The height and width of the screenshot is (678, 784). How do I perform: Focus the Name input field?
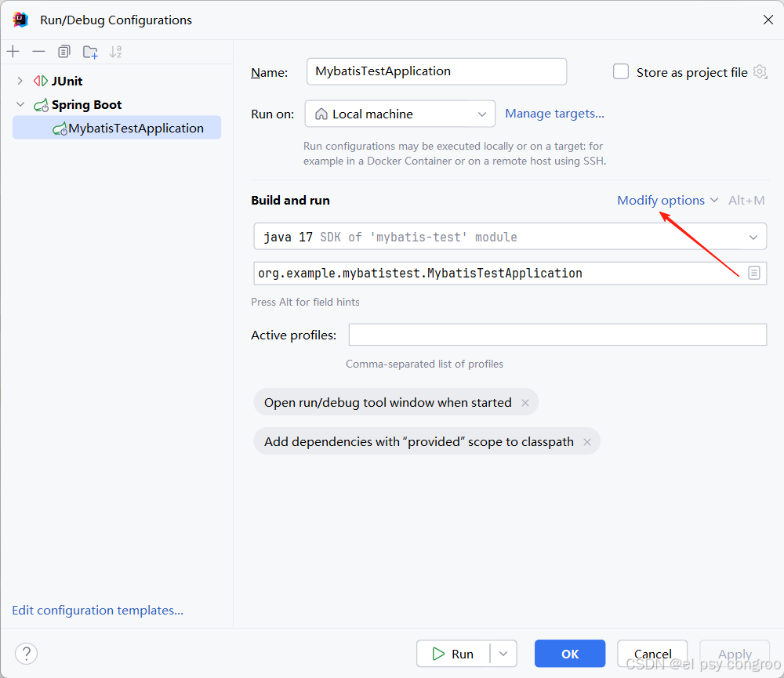[x=437, y=71]
